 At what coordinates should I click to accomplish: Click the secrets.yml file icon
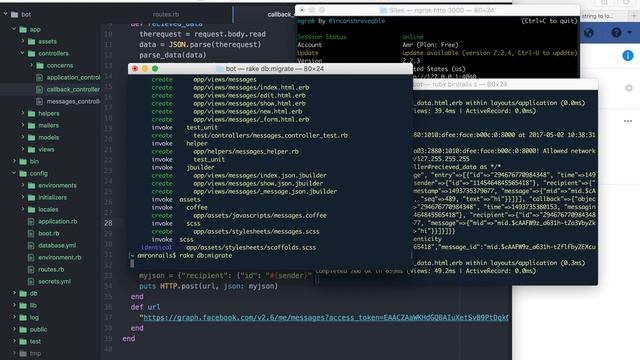(x=31, y=281)
